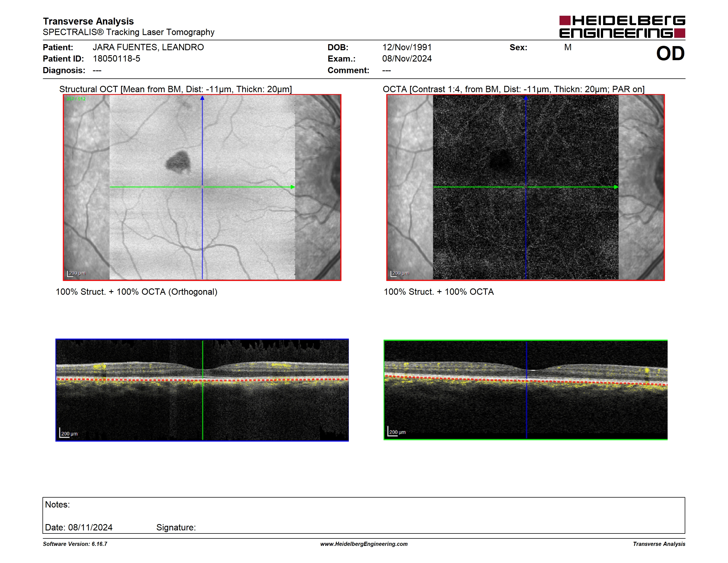Screen dimensions: 728x563
Task: Click the 'OCTA [Contrast 1:4, from BM...' caption
Action: tap(514, 89)
